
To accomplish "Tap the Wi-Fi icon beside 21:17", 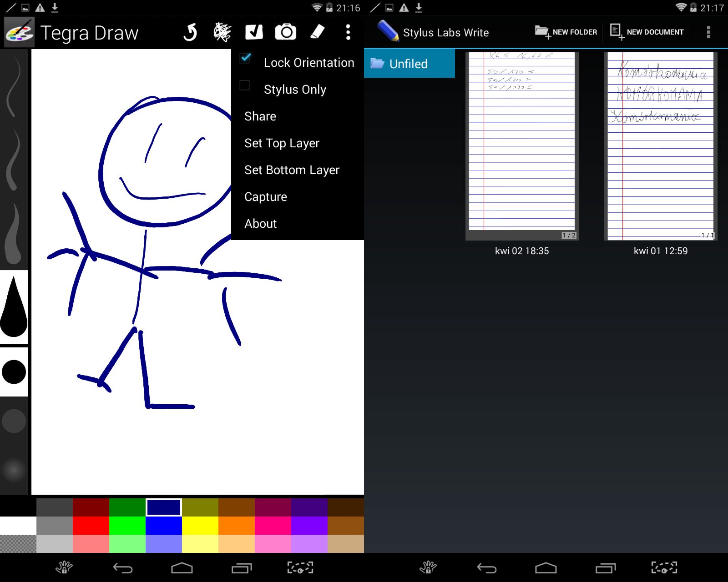I will pos(681,7).
